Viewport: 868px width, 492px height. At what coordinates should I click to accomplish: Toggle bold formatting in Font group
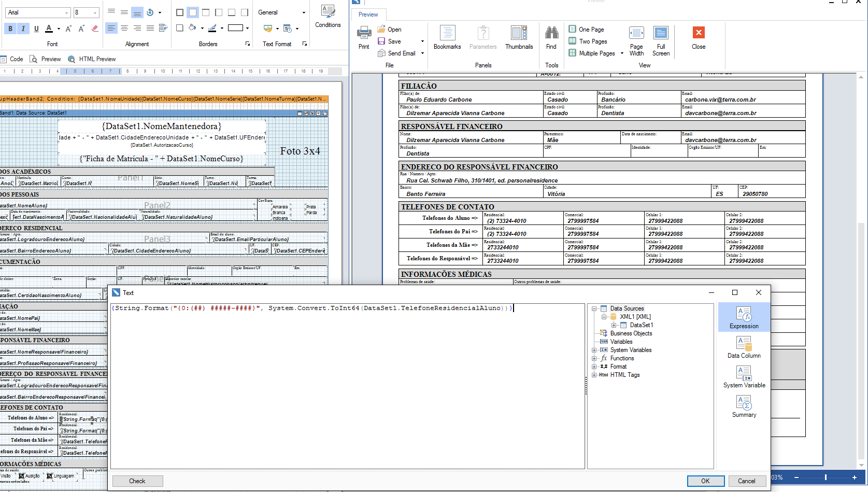coord(10,29)
